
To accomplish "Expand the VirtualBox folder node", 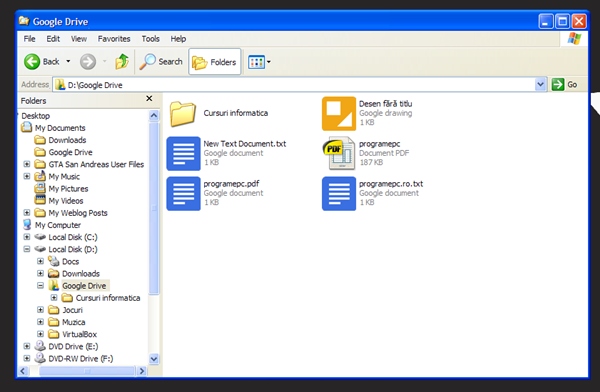I will (40, 334).
